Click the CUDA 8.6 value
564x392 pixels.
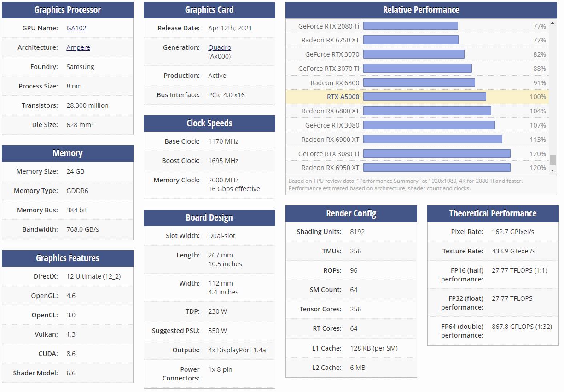[71, 354]
